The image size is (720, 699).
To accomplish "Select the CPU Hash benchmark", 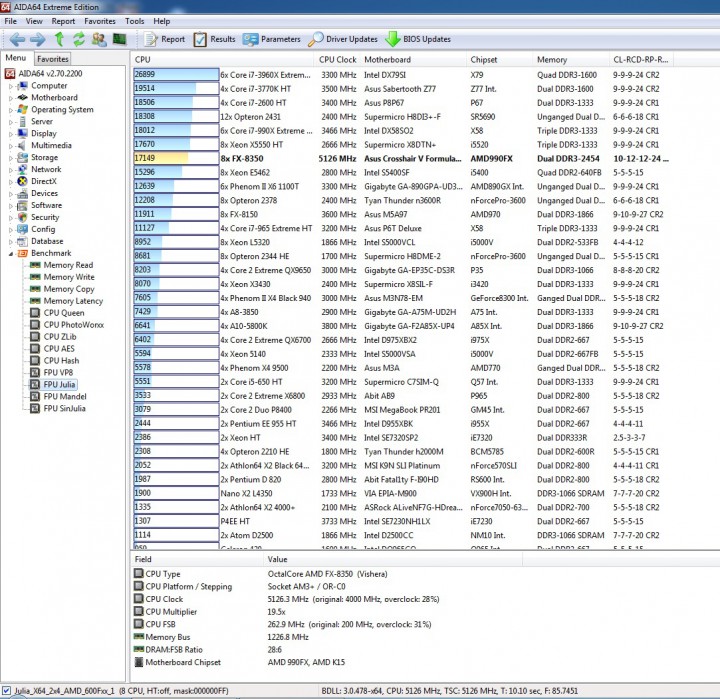I will click(x=61, y=361).
